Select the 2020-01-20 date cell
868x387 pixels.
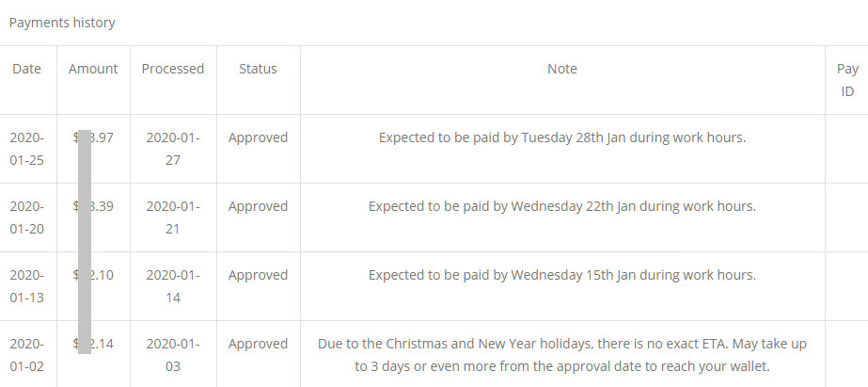click(26, 218)
